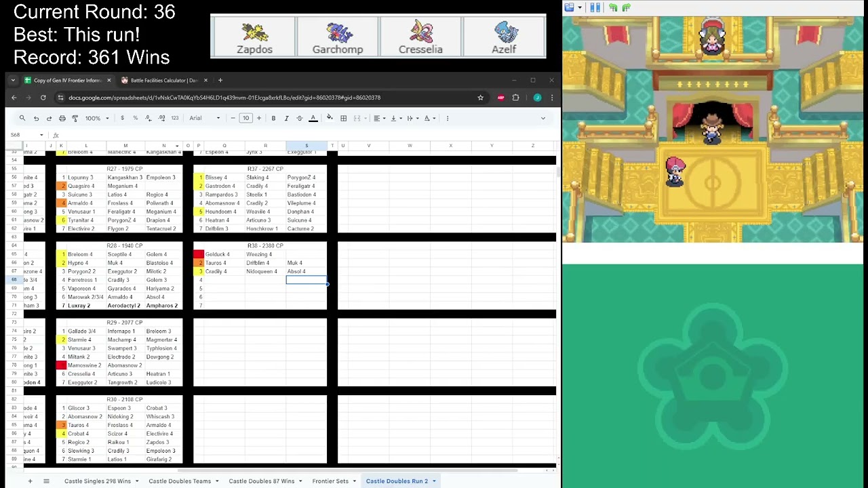Open the AdBlock Plus extension icon
This screenshot has height=488, width=868.
pos(501,98)
